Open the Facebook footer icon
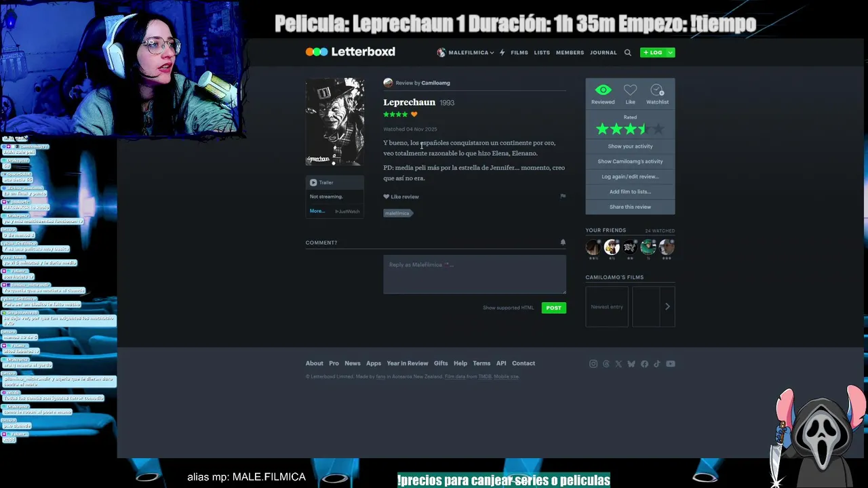The width and height of the screenshot is (868, 488). [x=644, y=364]
